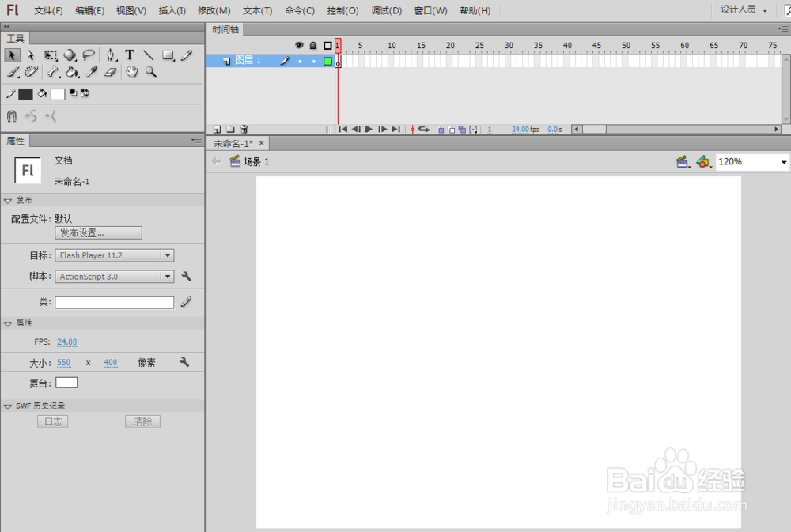Select the 3D Rotation tool
The height and width of the screenshot is (532, 791).
[x=70, y=55]
